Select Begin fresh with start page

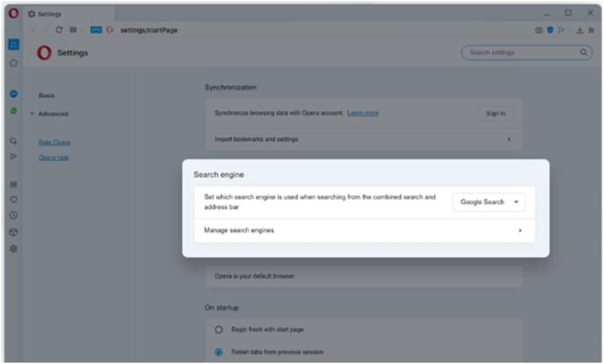[219, 329]
